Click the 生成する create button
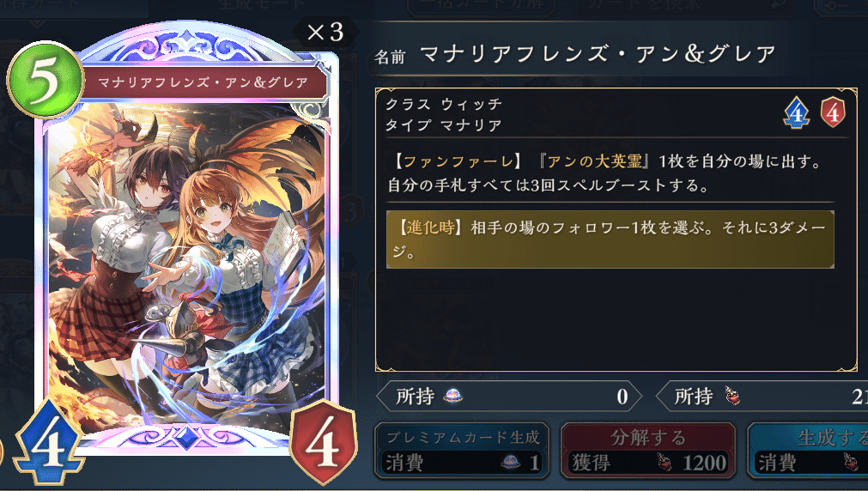Screen dimensions: 868x491 click(808, 450)
